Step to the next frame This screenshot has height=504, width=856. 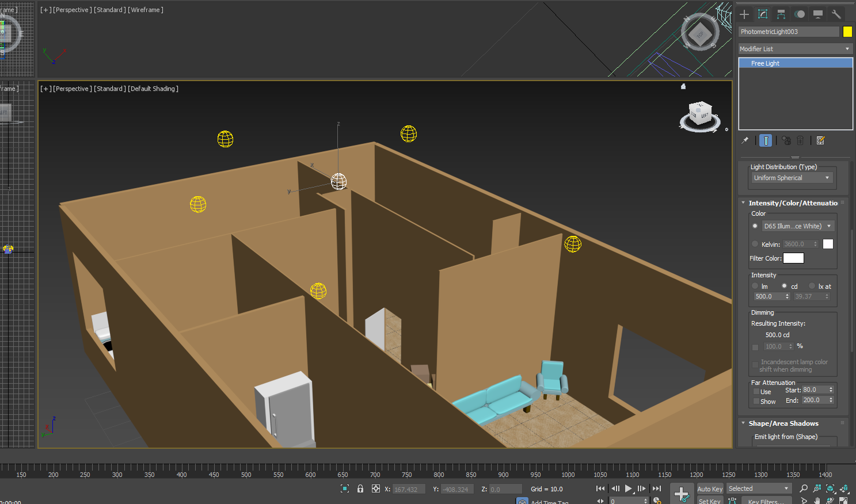point(642,488)
